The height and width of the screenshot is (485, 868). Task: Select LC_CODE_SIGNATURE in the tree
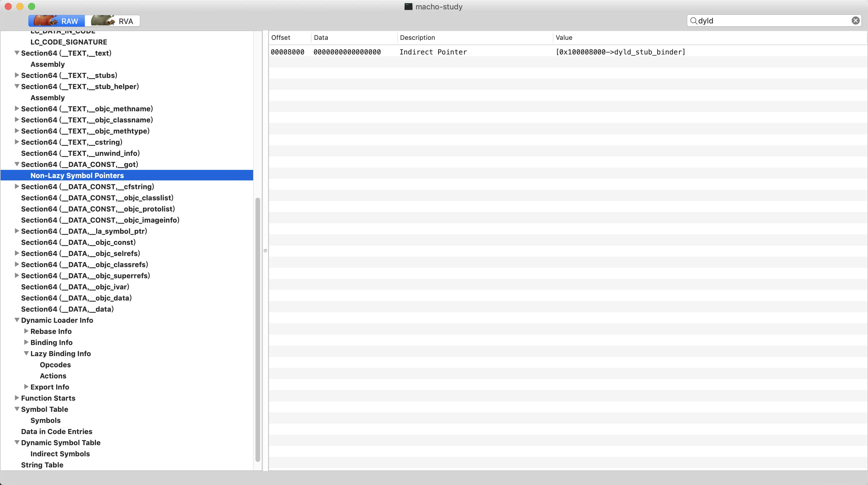[x=69, y=42]
